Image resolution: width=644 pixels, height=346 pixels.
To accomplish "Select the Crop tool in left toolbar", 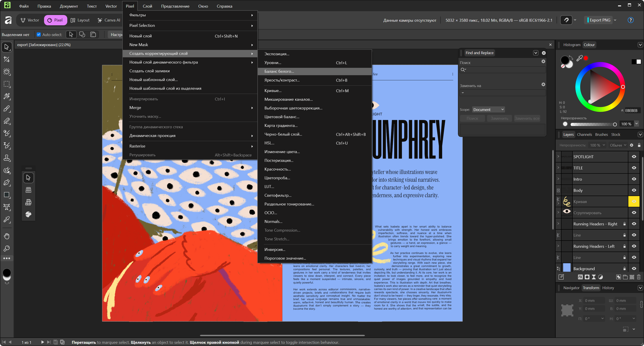I will click(x=7, y=59).
